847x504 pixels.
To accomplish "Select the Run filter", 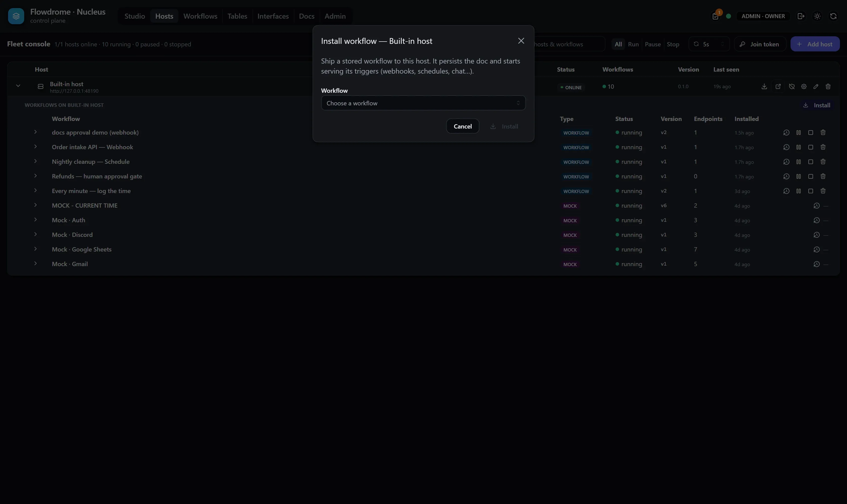I will [633, 44].
